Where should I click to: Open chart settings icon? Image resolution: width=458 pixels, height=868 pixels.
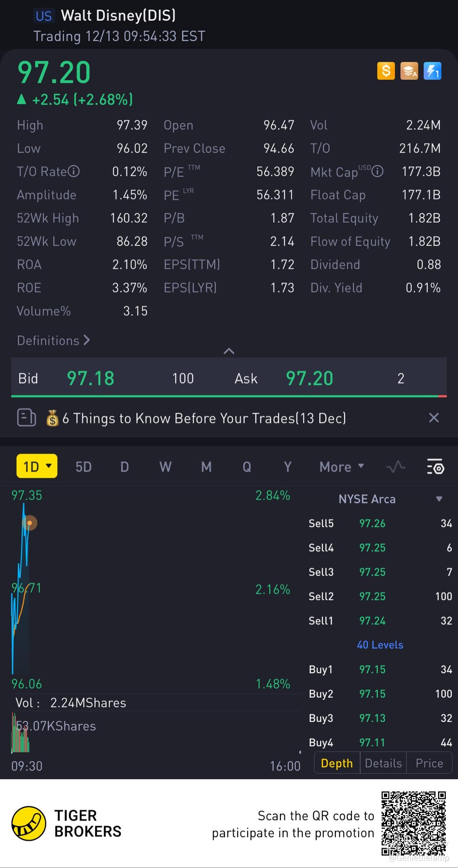[435, 467]
